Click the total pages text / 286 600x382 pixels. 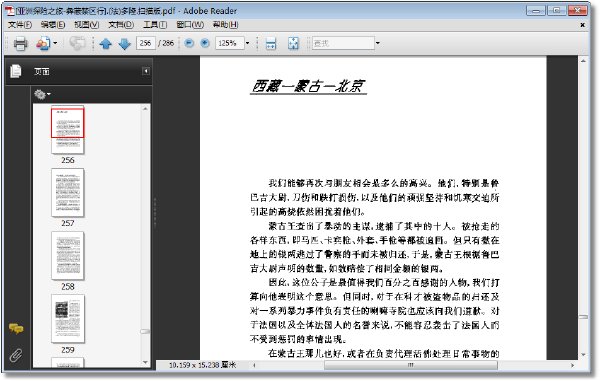(166, 43)
